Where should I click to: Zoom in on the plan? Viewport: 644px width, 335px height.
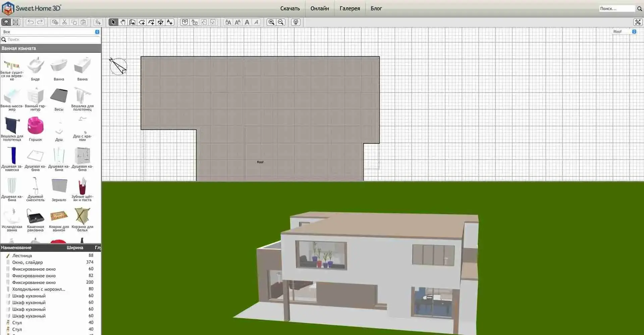(271, 22)
